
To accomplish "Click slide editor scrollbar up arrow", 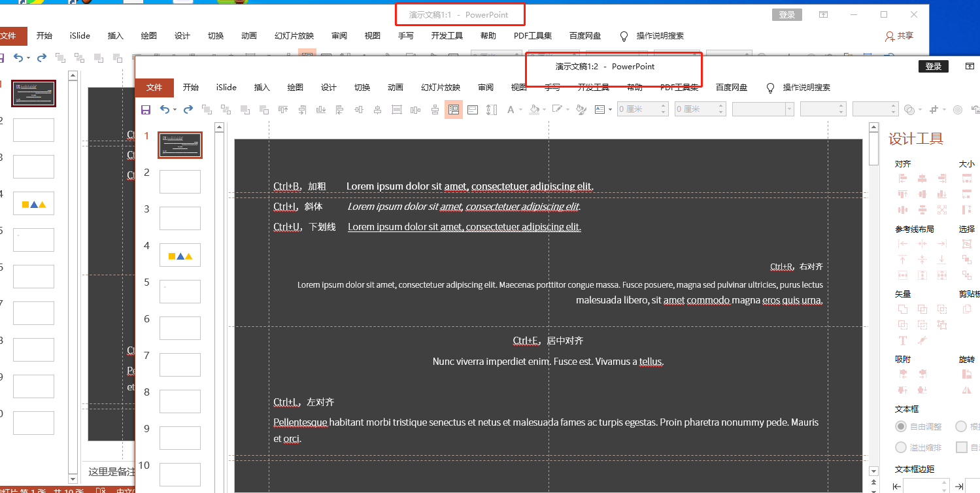I will tap(873, 127).
